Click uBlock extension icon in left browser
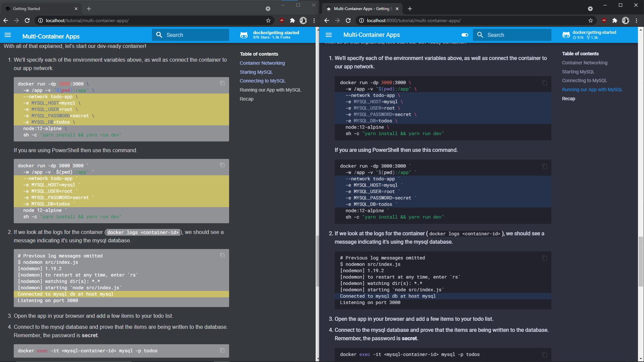 pos(282,21)
